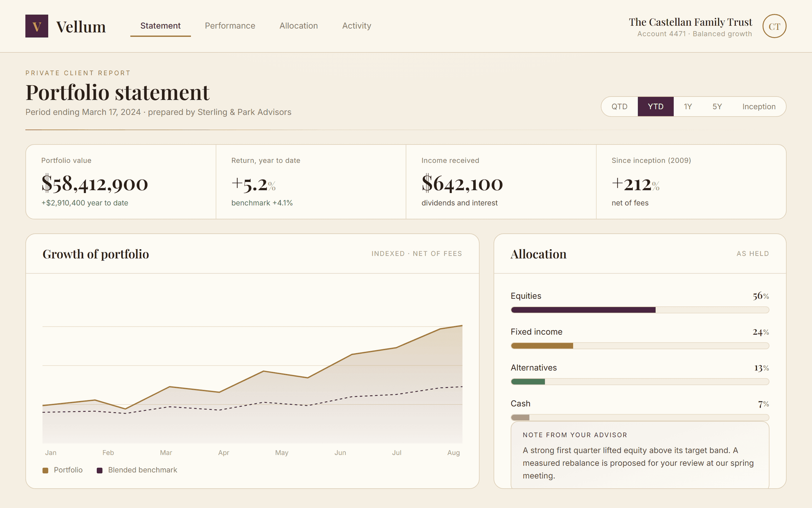Click the +$2,910,400 year to date text

coord(85,203)
